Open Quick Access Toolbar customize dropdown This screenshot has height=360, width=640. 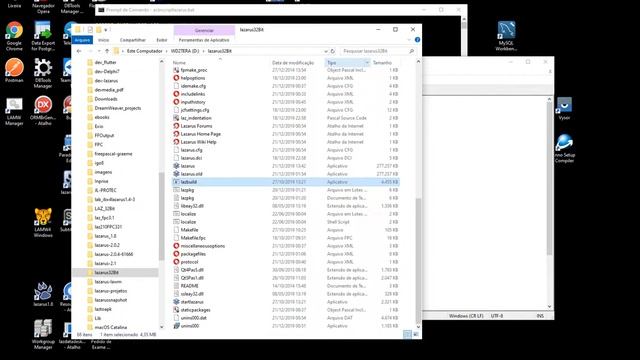coord(105,30)
